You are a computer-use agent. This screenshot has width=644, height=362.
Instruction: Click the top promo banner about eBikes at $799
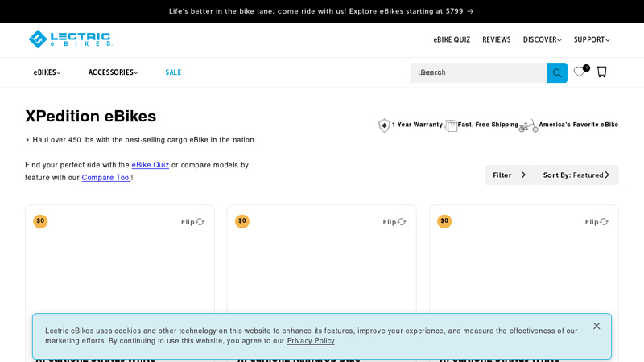pyautogui.click(x=321, y=11)
